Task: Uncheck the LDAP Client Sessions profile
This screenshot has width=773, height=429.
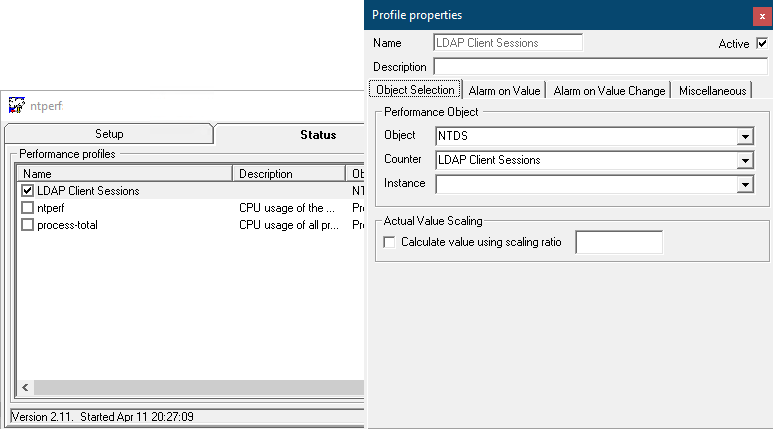Action: point(28,191)
